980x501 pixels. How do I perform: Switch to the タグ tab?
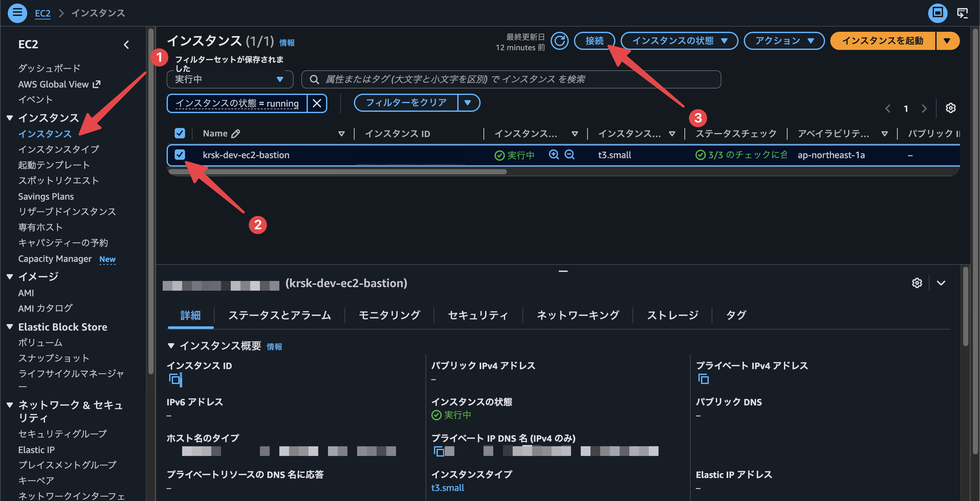click(x=736, y=315)
